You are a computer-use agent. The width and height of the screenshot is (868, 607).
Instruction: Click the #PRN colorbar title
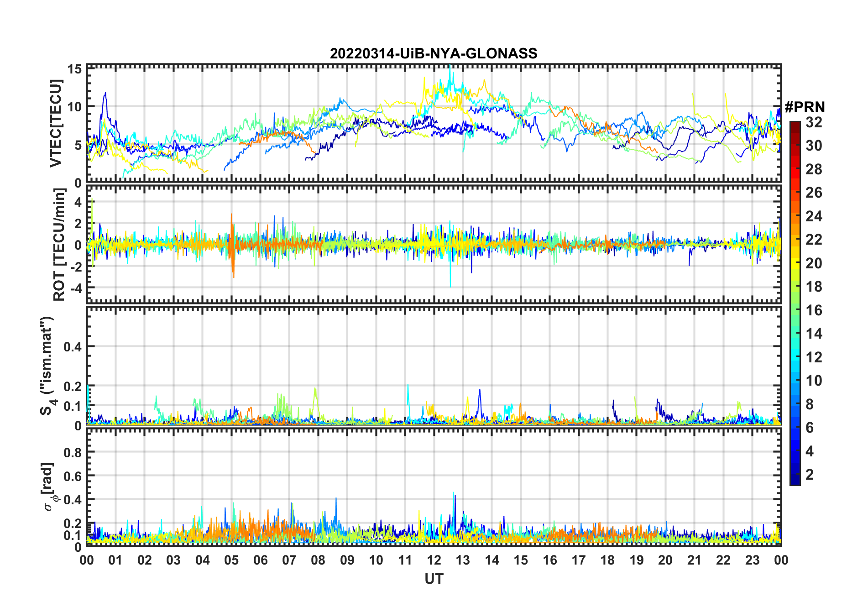pos(805,107)
